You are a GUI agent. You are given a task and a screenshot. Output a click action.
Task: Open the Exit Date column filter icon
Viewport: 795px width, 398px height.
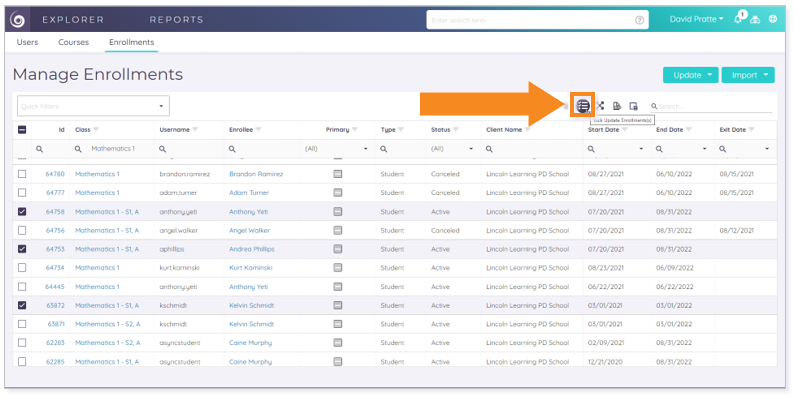tap(751, 130)
